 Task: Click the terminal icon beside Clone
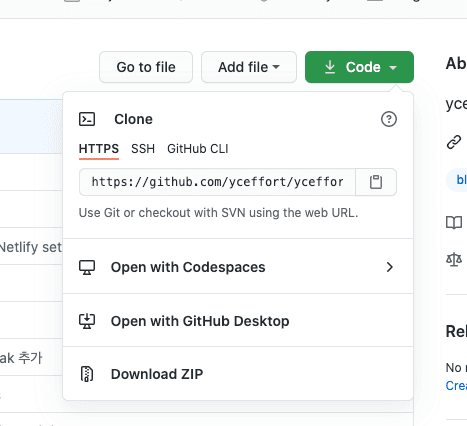tap(87, 119)
